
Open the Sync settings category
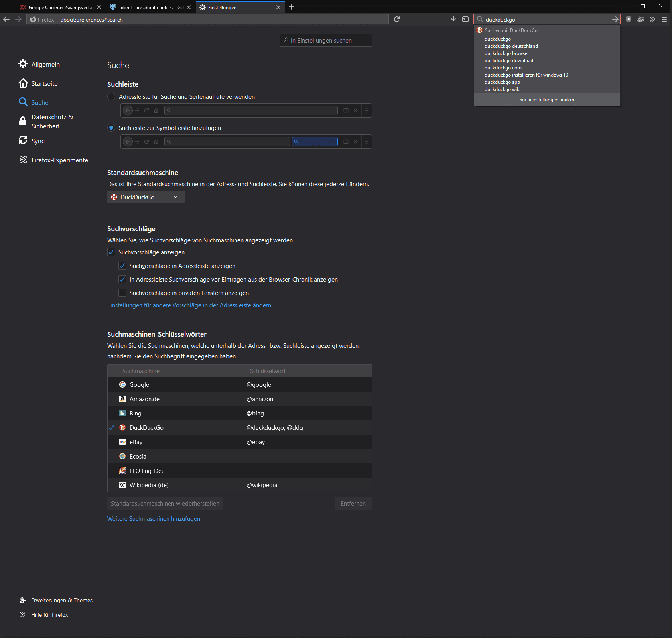[x=32, y=141]
